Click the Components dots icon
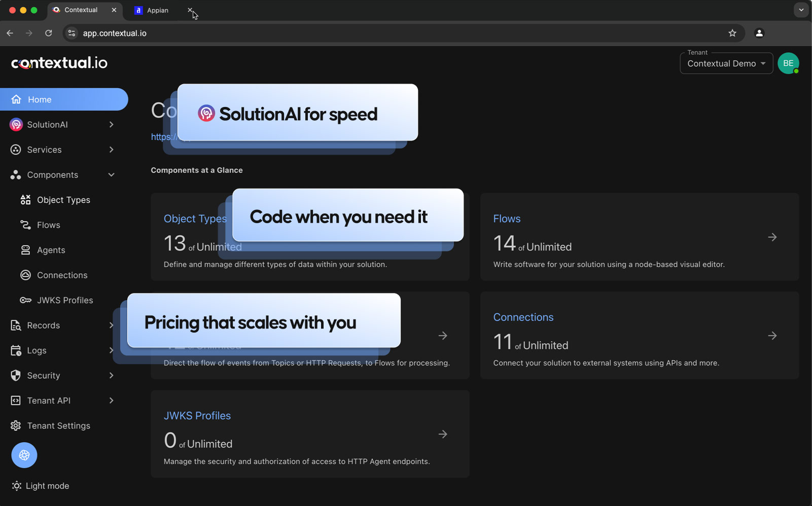Image resolution: width=812 pixels, height=506 pixels. coord(16,175)
